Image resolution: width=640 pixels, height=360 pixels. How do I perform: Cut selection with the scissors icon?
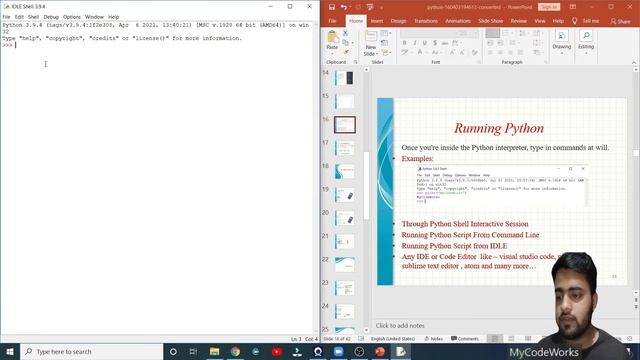tap(345, 33)
